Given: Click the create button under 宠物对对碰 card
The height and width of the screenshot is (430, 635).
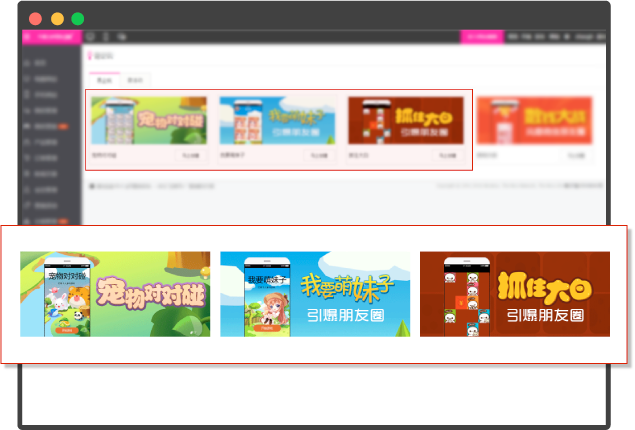Looking at the screenshot, I should tap(191, 156).
